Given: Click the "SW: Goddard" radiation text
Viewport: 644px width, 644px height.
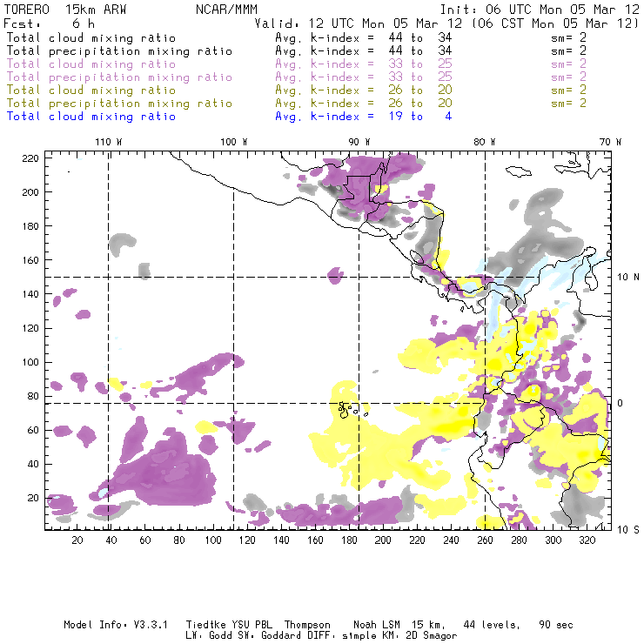Looking at the screenshot, I should (x=269, y=635).
